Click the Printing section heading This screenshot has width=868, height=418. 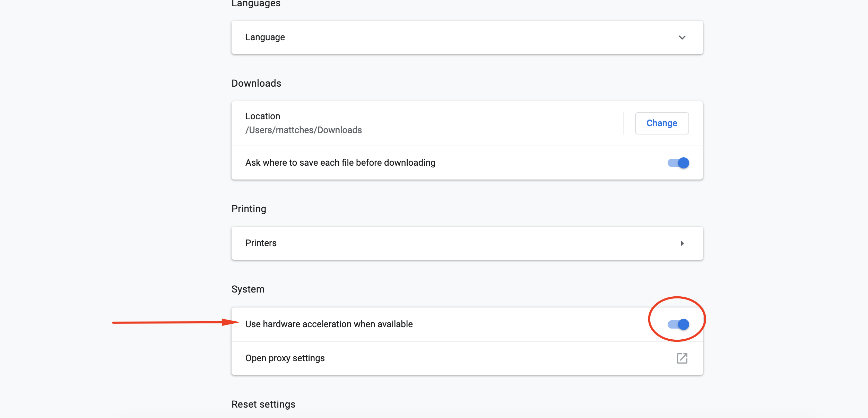click(x=249, y=209)
